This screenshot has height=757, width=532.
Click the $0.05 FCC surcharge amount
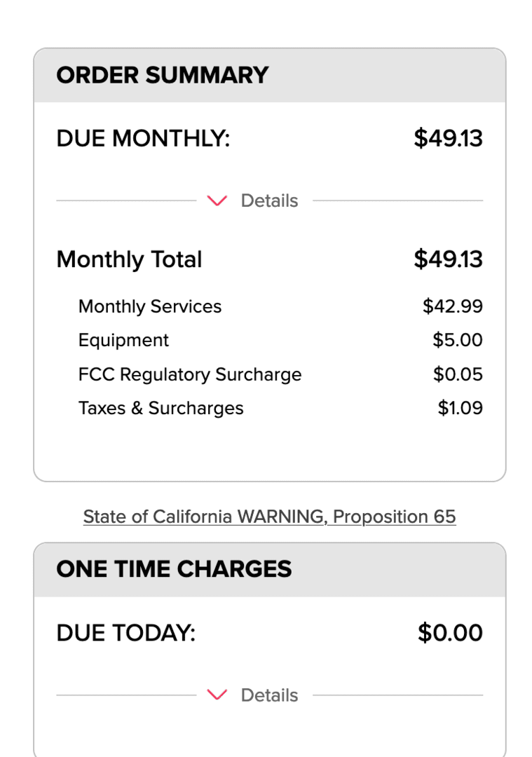click(x=458, y=374)
